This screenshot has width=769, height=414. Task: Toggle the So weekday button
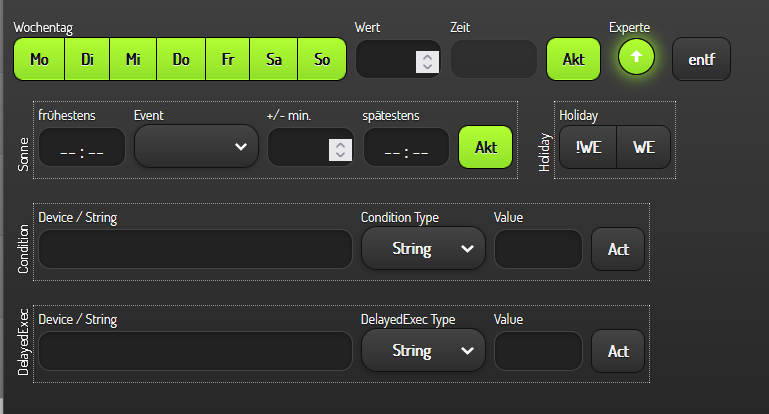click(x=322, y=59)
